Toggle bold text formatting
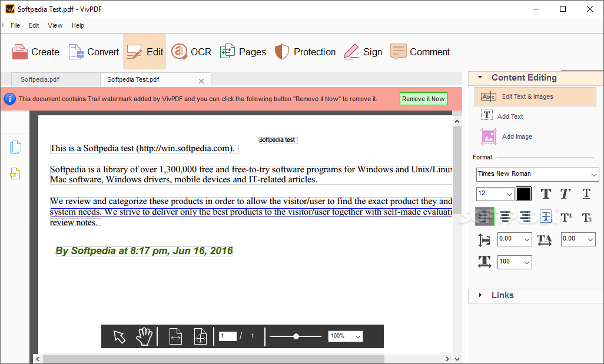604x364 pixels. point(546,194)
